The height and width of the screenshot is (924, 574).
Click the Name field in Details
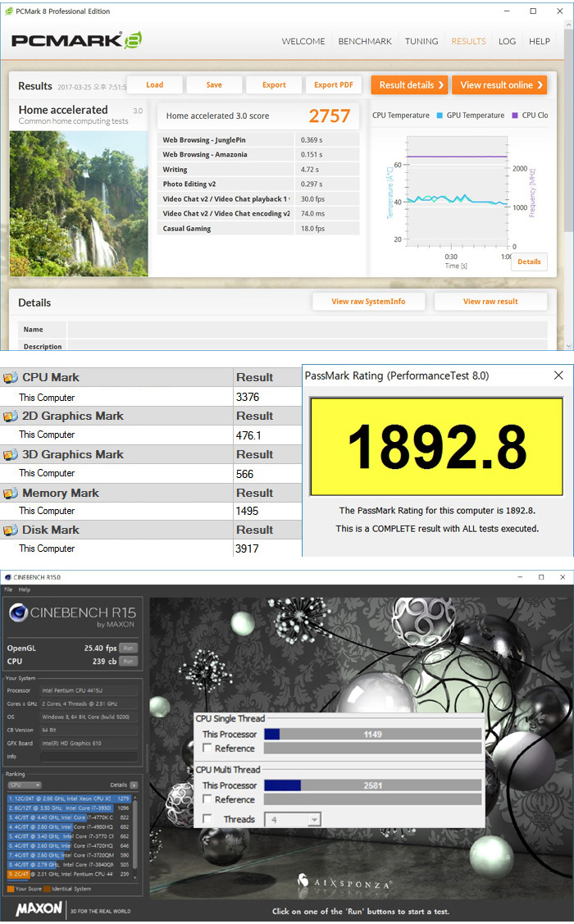tap(307, 330)
